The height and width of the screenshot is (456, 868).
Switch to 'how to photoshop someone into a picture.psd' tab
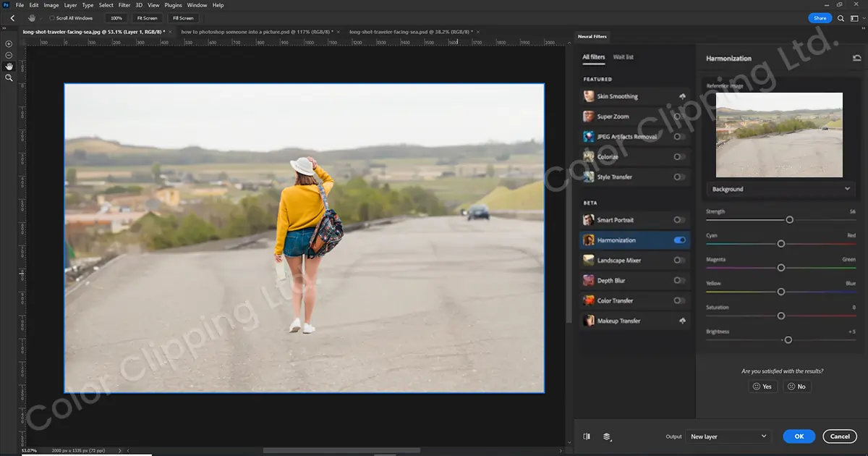pyautogui.click(x=257, y=32)
